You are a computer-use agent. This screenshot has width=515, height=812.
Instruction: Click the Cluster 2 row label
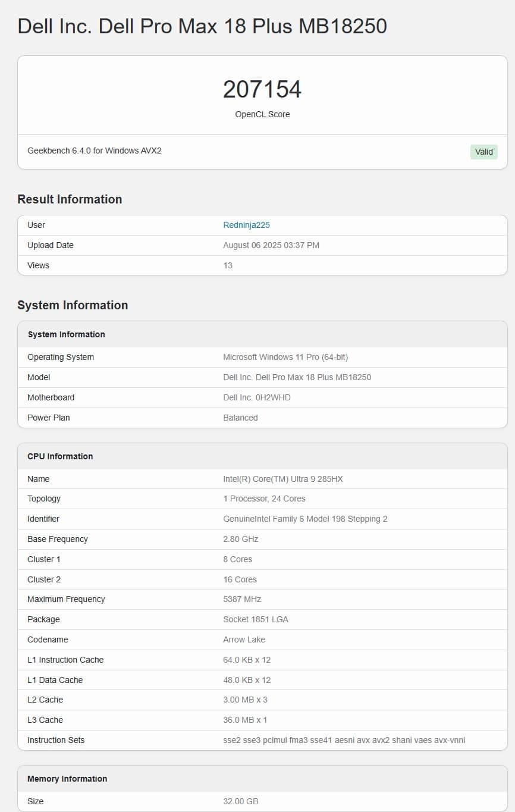44,579
